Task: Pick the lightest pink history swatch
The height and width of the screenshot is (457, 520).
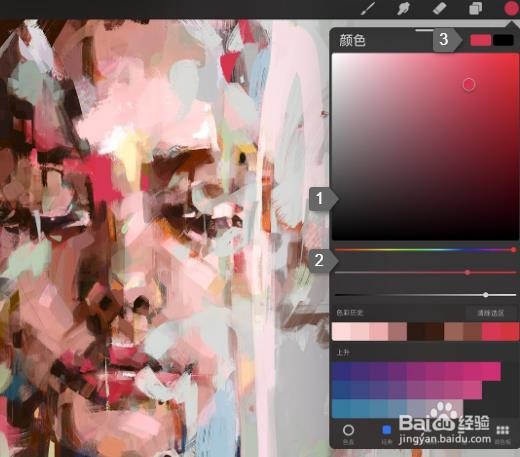Action: point(341,331)
